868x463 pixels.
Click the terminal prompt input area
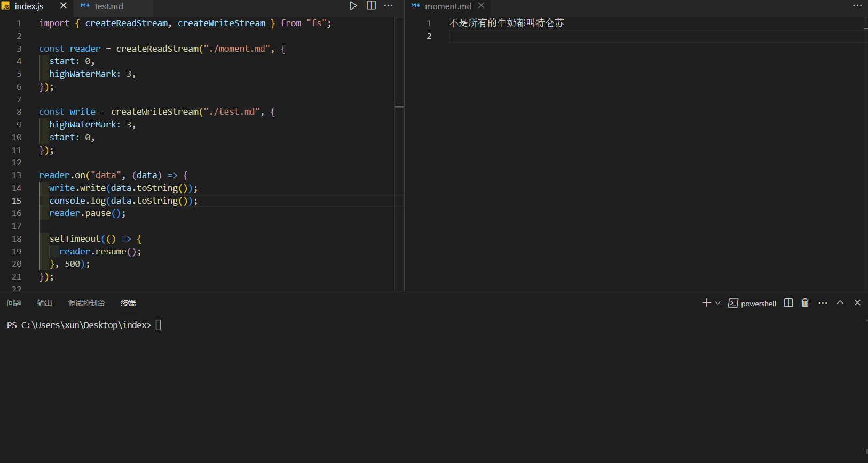158,325
